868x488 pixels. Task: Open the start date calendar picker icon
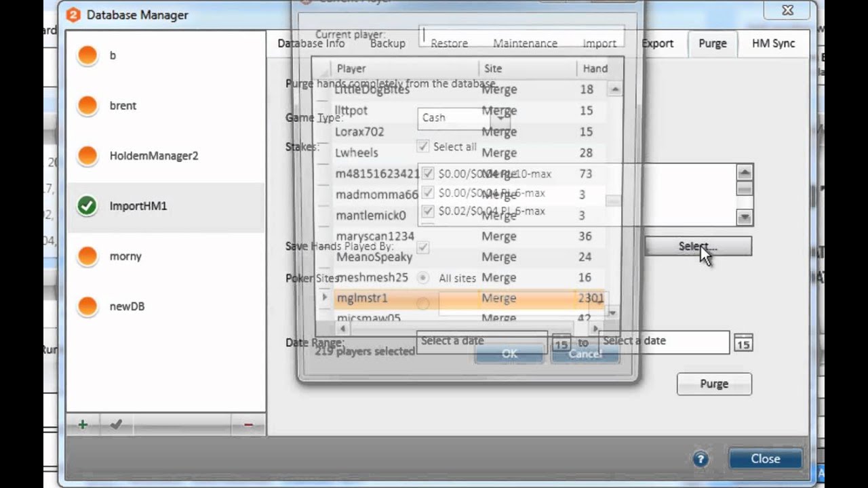tap(561, 344)
